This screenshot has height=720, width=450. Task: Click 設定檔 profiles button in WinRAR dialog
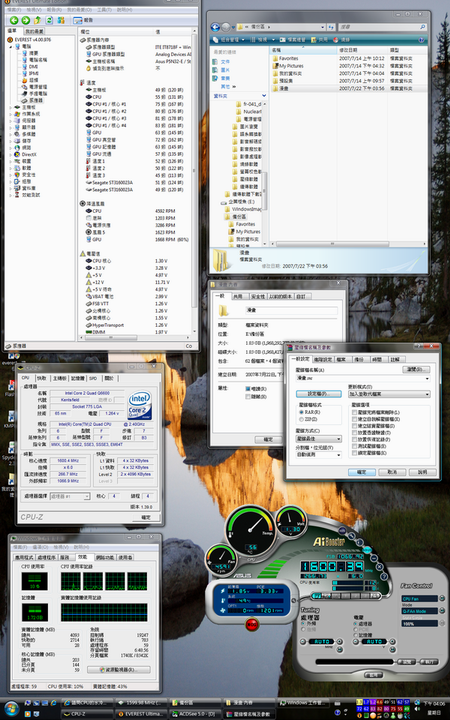318,394
